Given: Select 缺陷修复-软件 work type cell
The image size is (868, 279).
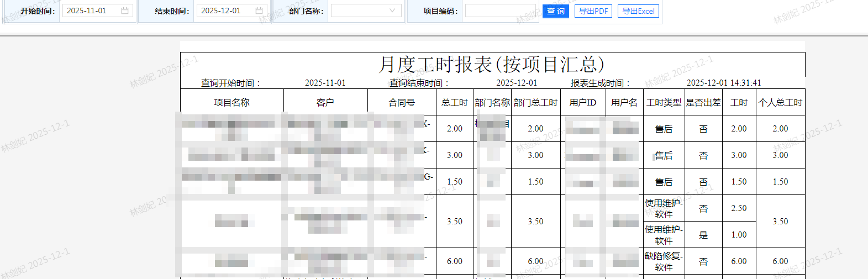Looking at the screenshot, I should point(664,261).
